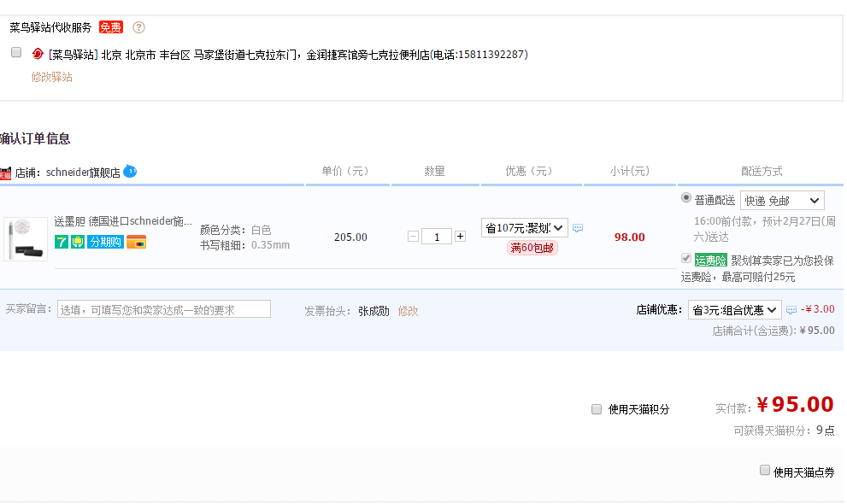
Task: Open the 省3元 组合优惠 dropdown
Action: click(735, 310)
